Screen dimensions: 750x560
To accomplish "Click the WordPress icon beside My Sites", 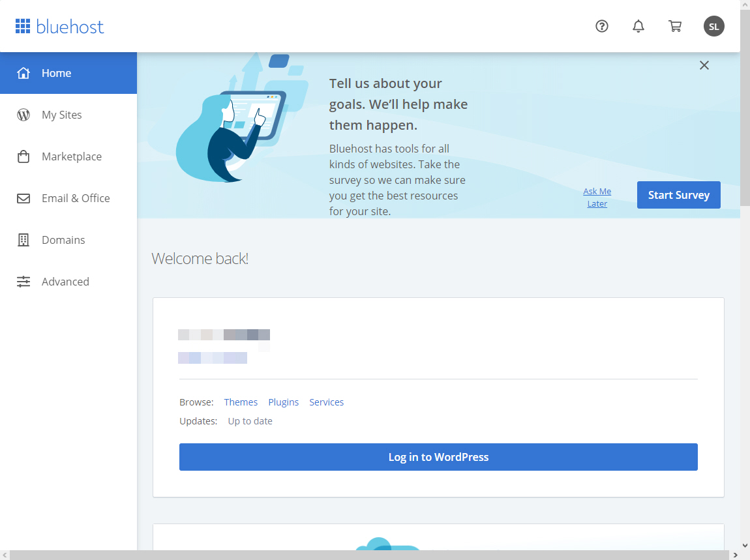I will 23,115.
